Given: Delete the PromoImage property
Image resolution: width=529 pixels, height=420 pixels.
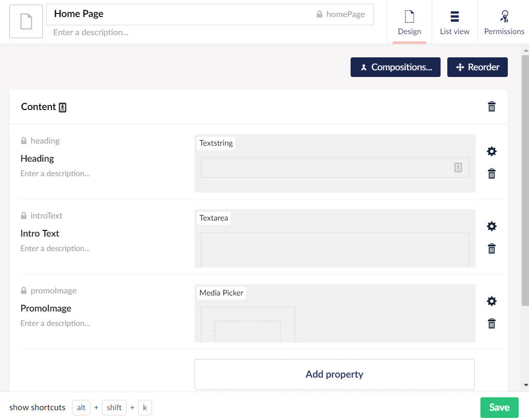Looking at the screenshot, I should click(491, 323).
